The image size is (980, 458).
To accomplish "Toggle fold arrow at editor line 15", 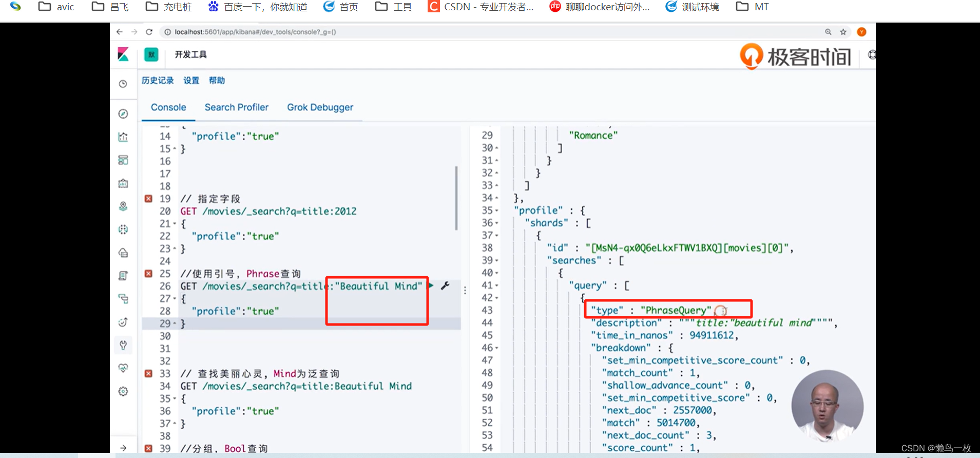I will tap(175, 149).
